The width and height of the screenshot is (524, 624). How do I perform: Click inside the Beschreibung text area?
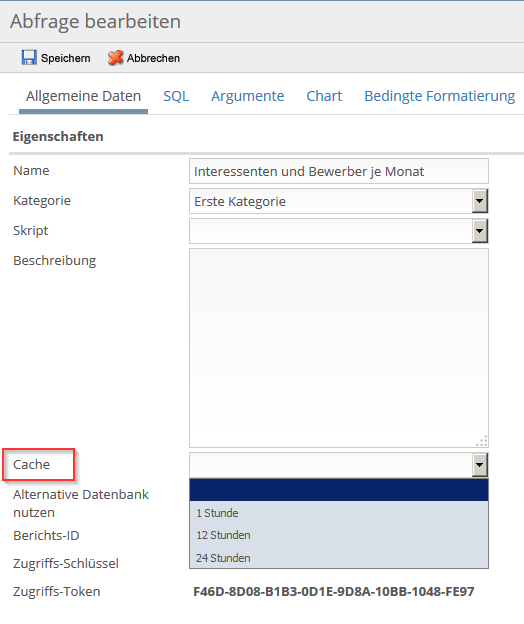pyautogui.click(x=339, y=348)
